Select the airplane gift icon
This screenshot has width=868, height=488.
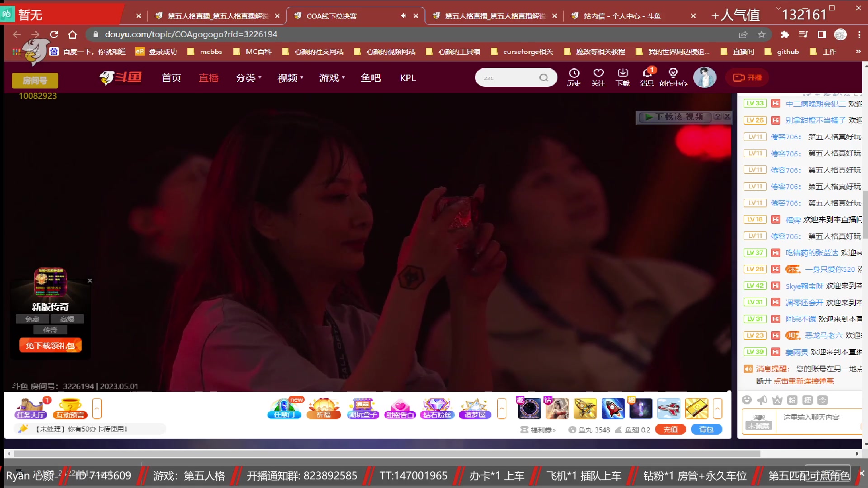(x=669, y=408)
